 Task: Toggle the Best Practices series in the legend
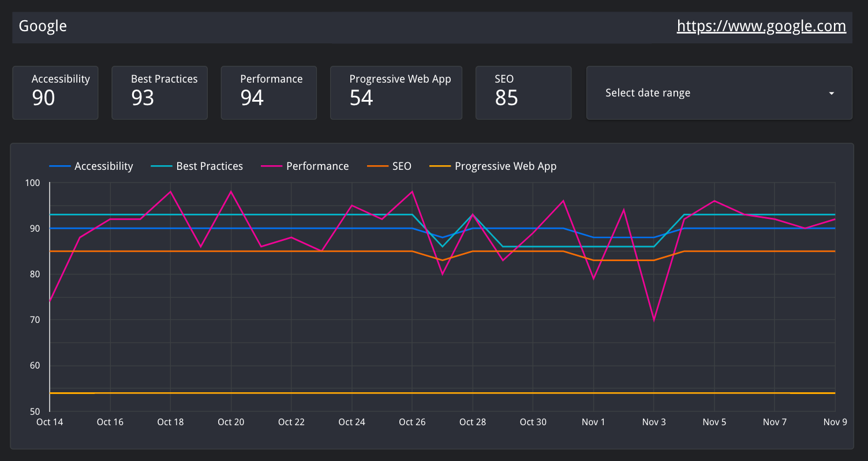pyautogui.click(x=197, y=166)
